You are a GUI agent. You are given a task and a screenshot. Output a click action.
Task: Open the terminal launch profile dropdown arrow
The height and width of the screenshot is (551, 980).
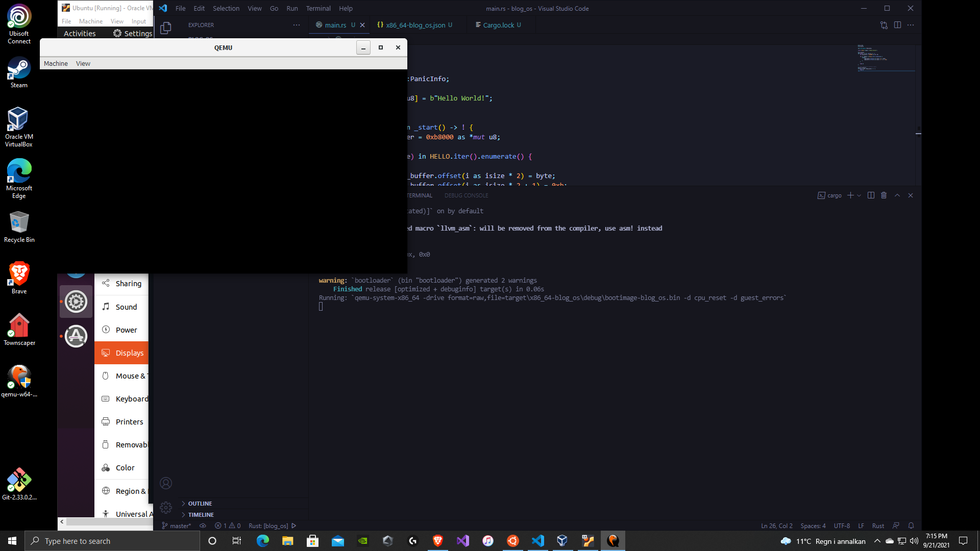pos(859,195)
